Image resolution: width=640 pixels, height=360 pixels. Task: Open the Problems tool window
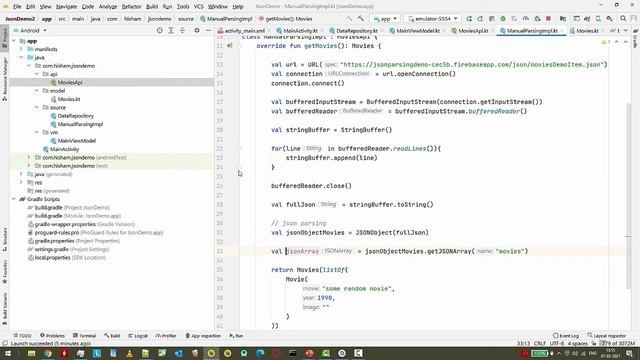[52, 336]
